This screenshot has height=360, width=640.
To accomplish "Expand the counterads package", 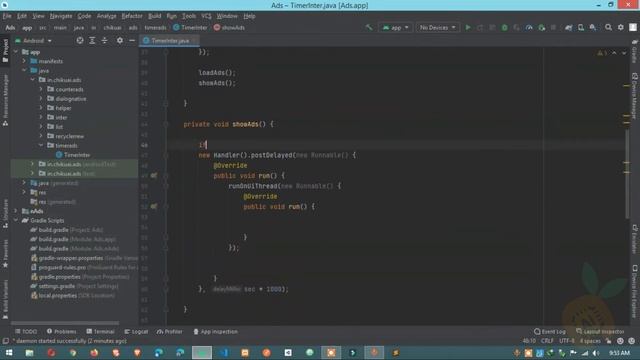I will (x=41, y=89).
